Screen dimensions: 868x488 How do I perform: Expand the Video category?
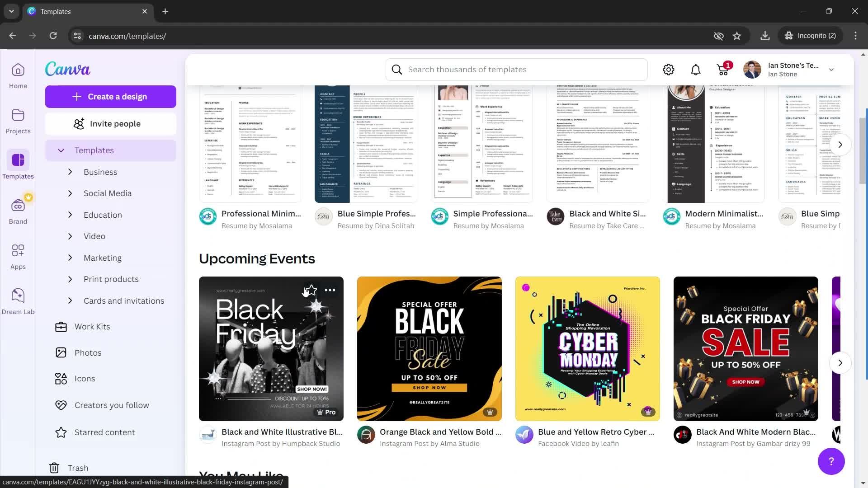point(70,236)
